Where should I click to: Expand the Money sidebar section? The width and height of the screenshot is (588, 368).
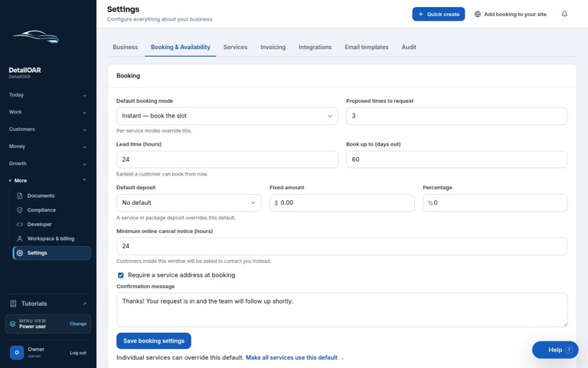48,146
